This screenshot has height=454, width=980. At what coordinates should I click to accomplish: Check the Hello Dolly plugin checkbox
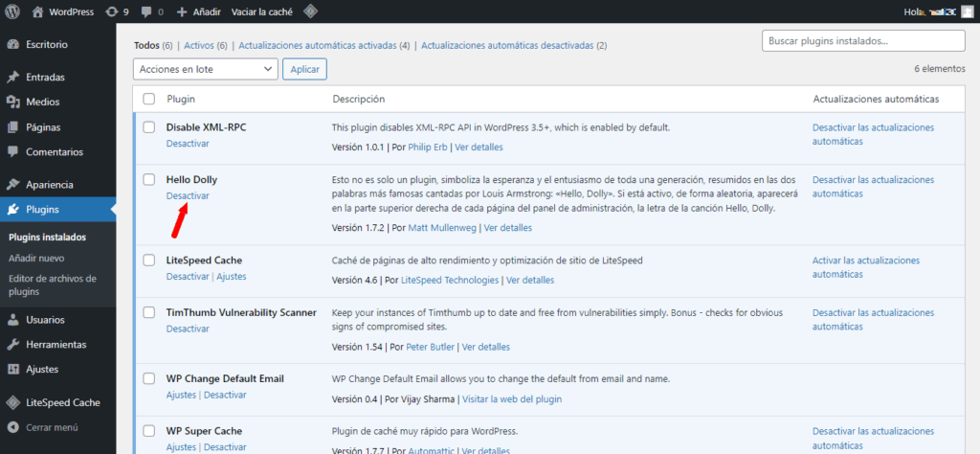148,179
